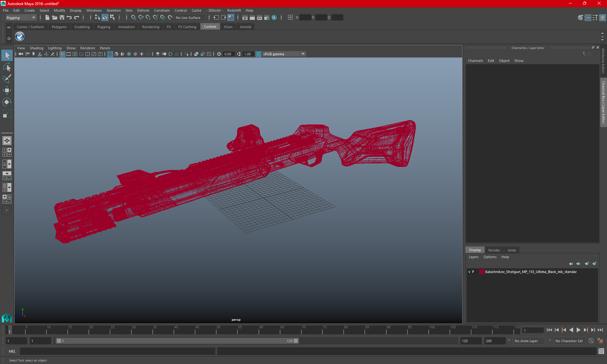Toggle layer visibility V box
This screenshot has height=364, width=607.
tap(469, 272)
